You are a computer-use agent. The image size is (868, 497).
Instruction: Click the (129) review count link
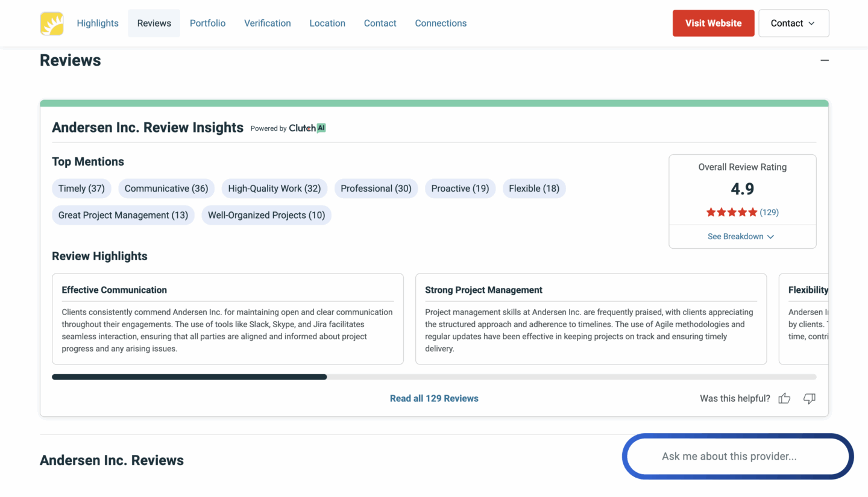tap(769, 212)
